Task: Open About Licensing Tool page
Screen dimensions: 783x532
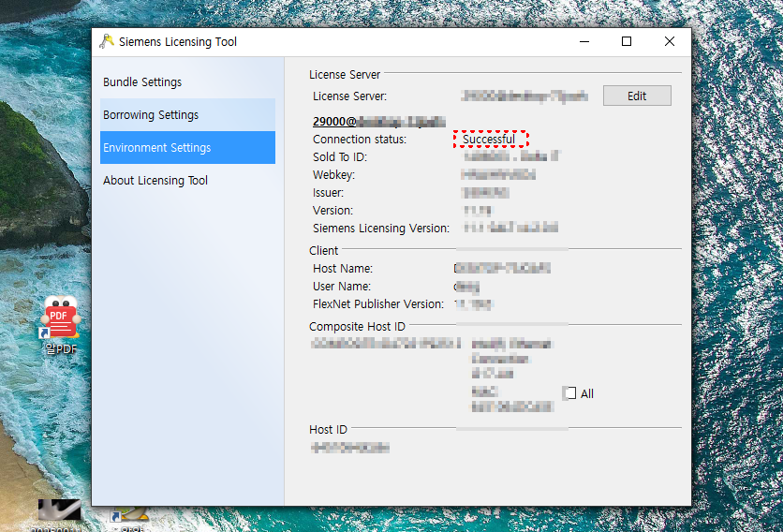Action: (187, 181)
